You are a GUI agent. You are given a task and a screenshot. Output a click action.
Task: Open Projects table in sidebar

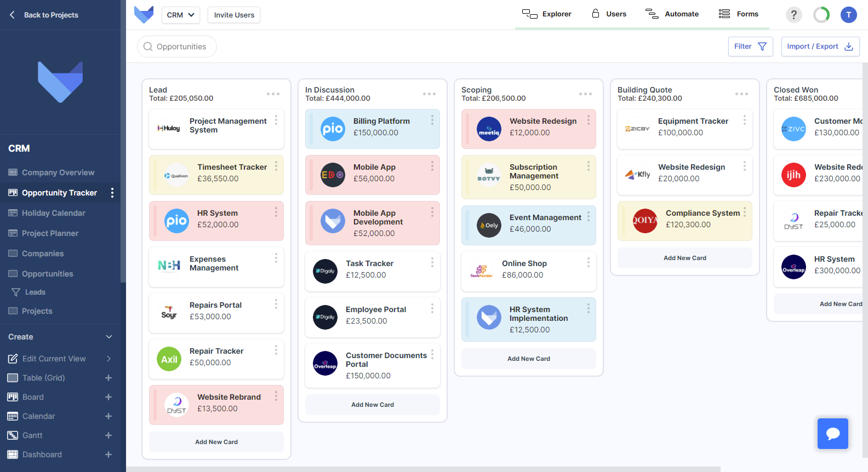point(37,311)
